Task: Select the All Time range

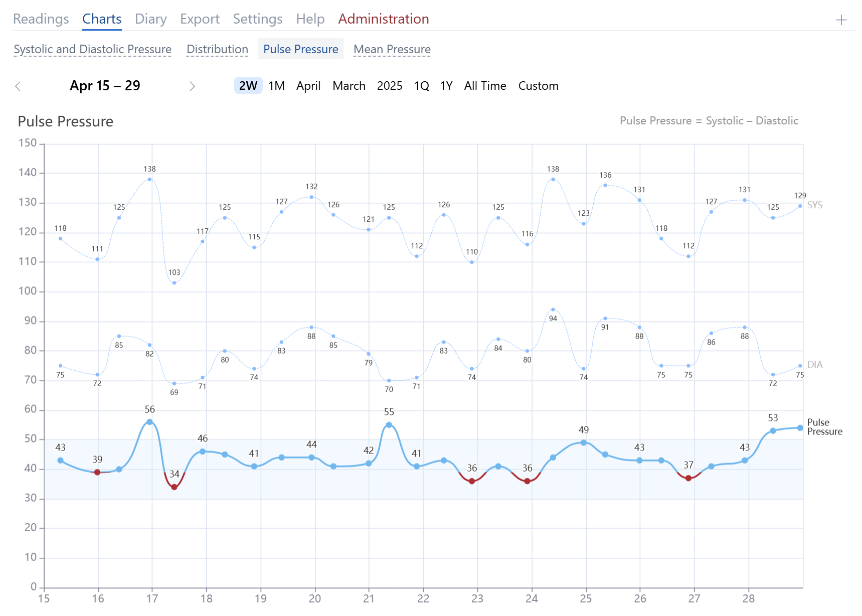Action: (485, 86)
